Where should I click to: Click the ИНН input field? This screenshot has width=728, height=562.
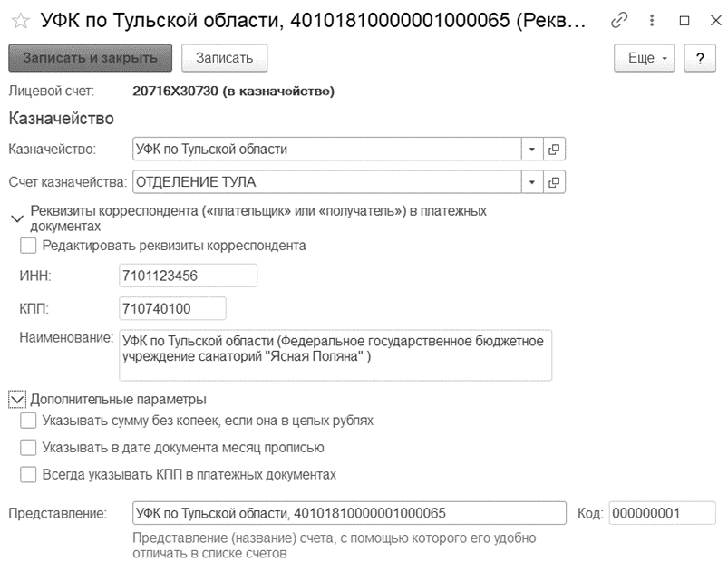188,276
